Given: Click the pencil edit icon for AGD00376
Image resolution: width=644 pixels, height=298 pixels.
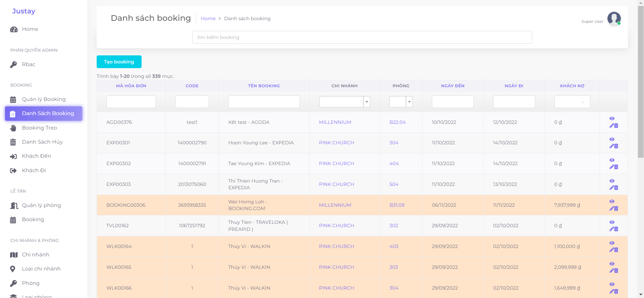Looking at the screenshot, I should point(611,126).
